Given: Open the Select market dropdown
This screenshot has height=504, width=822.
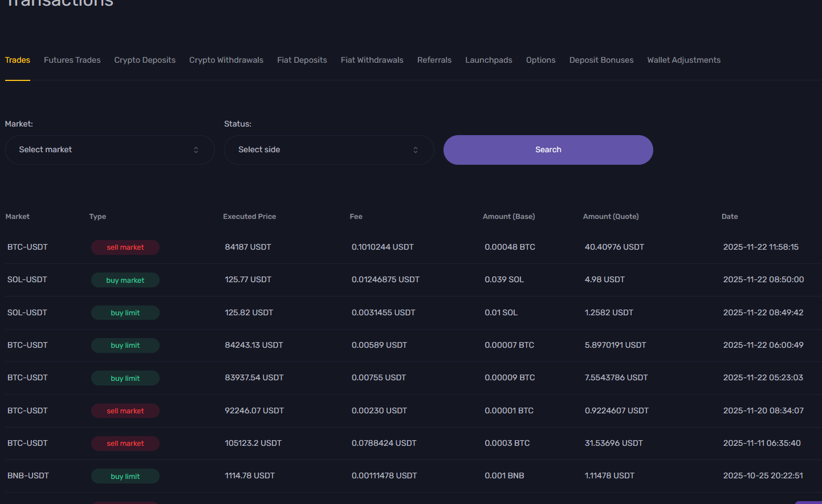Looking at the screenshot, I should click(x=109, y=150).
